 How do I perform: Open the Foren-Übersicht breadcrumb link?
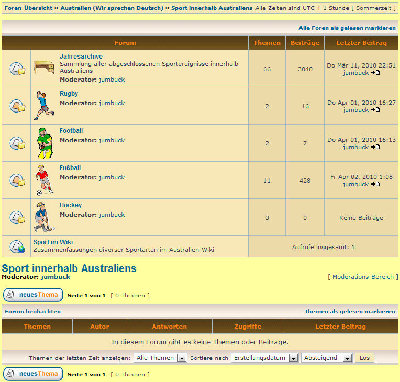(28, 8)
